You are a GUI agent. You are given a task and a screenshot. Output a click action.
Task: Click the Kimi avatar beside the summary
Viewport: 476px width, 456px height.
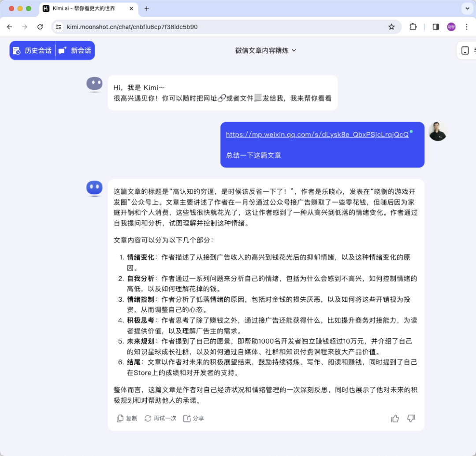[x=94, y=188]
